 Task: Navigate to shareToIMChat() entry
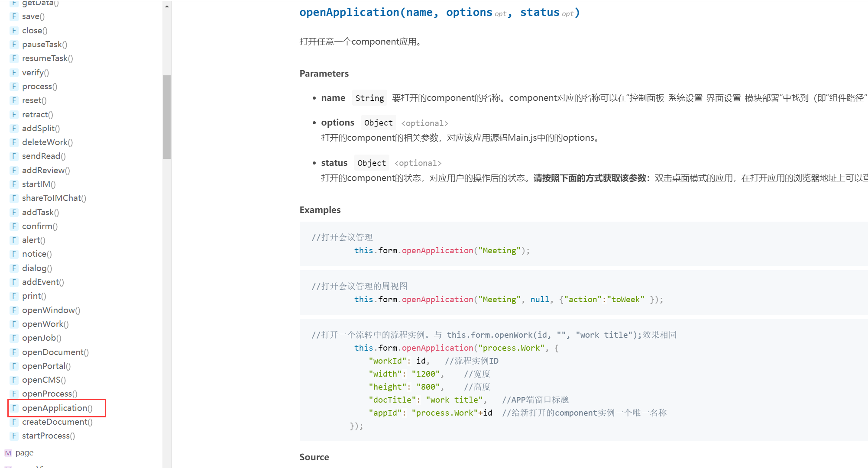54,198
